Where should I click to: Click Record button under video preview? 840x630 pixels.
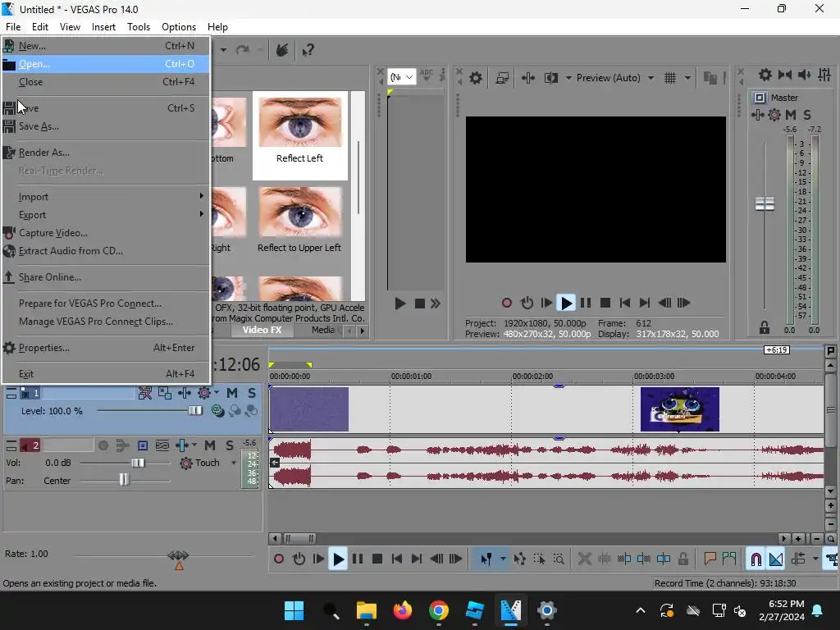point(507,304)
